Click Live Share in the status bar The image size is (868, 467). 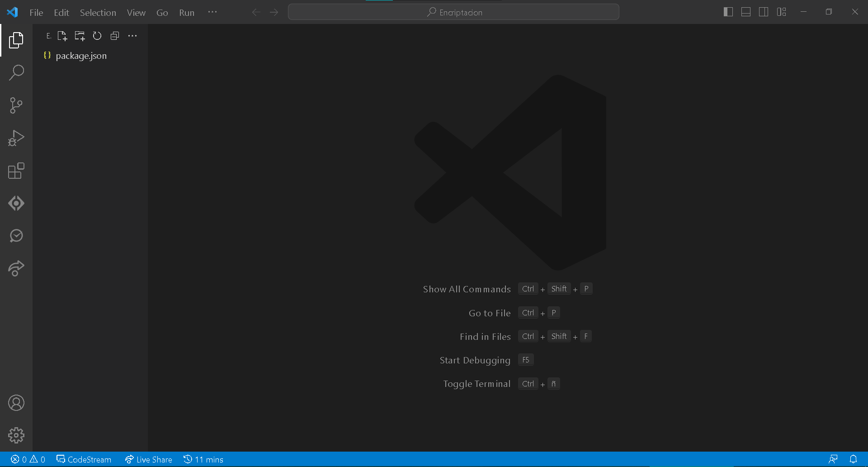point(149,459)
